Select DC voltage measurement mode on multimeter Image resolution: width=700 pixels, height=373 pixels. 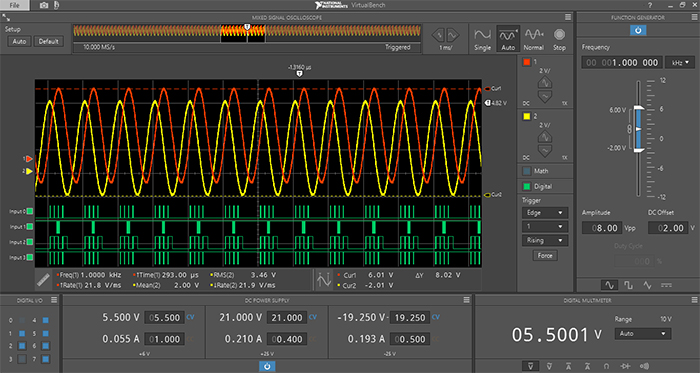(530, 366)
